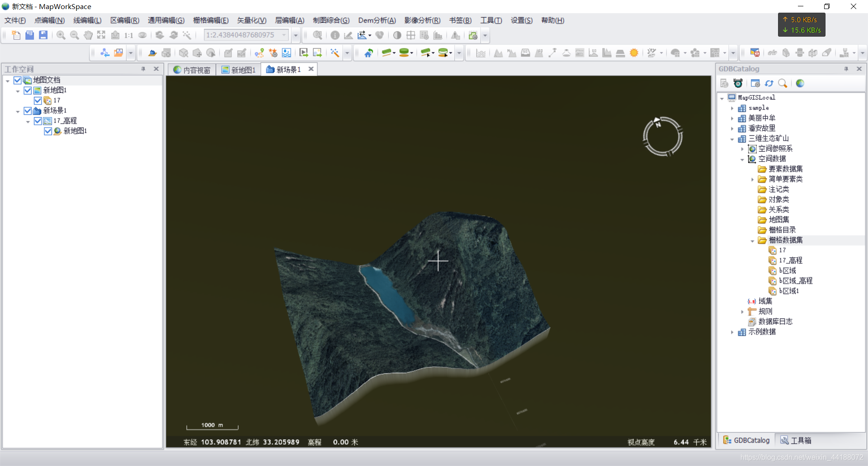Collapse the 栅格数据集 folder
Screen dimensions: 868x466
click(752, 241)
